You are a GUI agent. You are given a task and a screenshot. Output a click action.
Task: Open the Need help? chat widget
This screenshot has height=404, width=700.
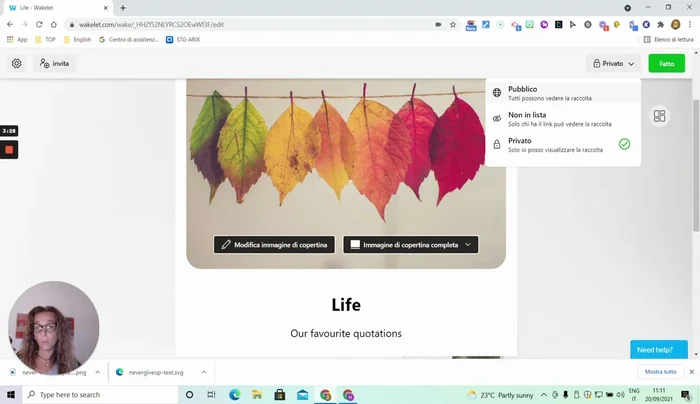658,350
